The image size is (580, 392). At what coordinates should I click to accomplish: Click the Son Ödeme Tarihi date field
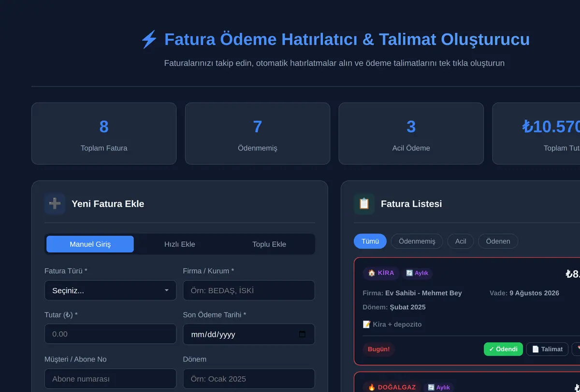[249, 334]
